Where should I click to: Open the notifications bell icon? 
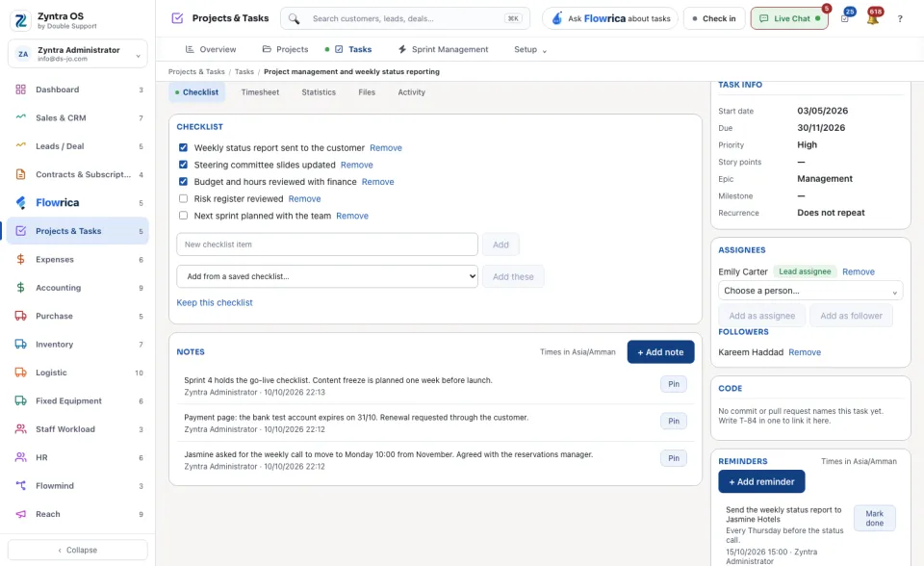[x=873, y=18]
